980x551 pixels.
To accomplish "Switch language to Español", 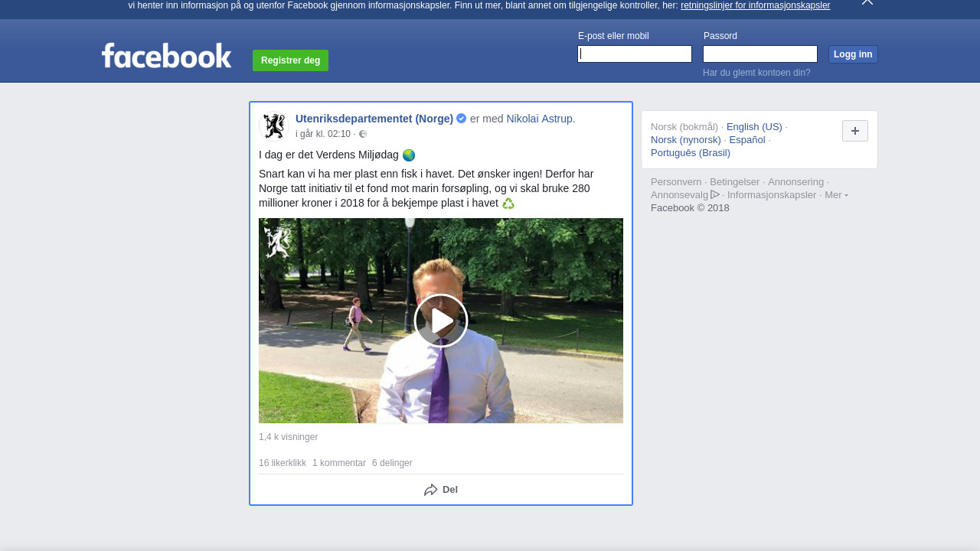I will (747, 140).
